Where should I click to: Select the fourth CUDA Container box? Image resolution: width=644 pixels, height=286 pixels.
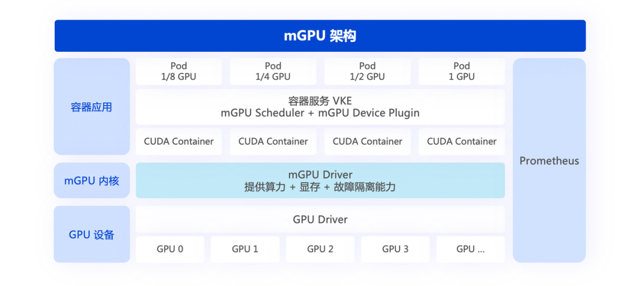[462, 142]
